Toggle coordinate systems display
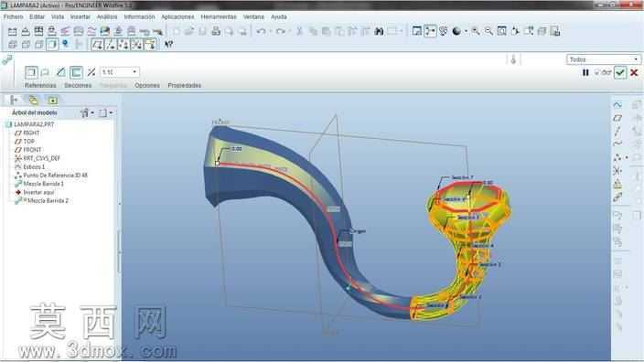Viewport: 644px width, 362px height. point(137,44)
